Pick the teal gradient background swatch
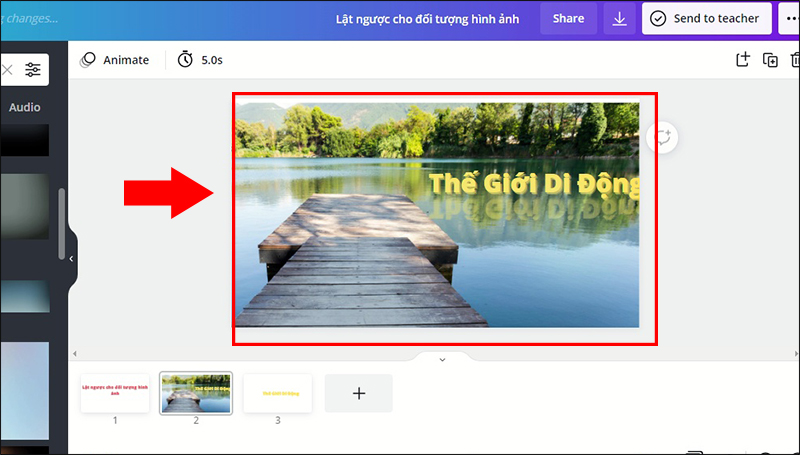The image size is (800, 455). tap(24, 296)
